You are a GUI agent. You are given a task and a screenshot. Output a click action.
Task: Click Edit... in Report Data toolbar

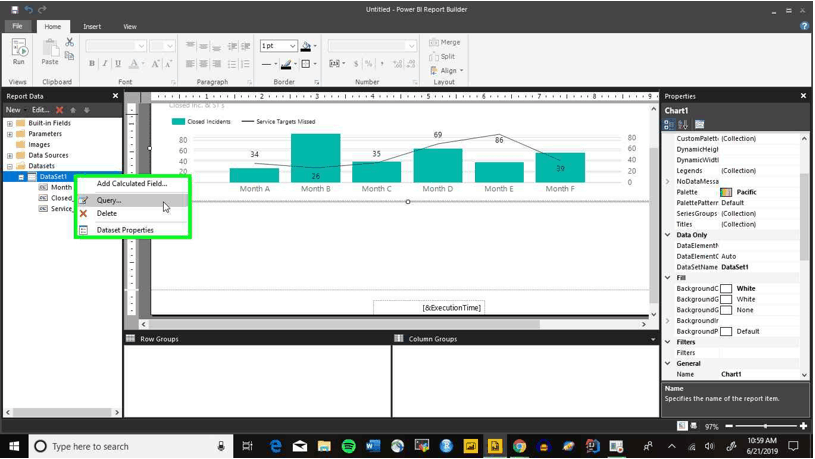[x=41, y=110]
